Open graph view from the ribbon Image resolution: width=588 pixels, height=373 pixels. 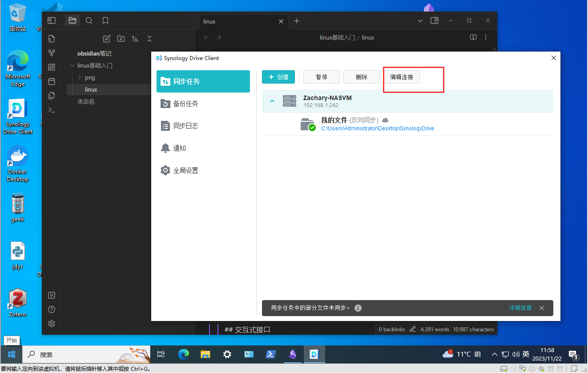tap(52, 53)
